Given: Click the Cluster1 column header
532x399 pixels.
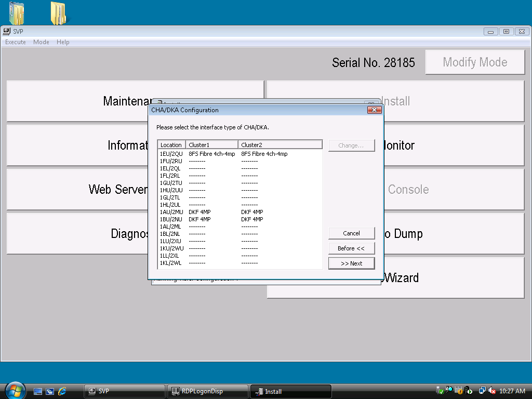Looking at the screenshot, I should point(211,145).
